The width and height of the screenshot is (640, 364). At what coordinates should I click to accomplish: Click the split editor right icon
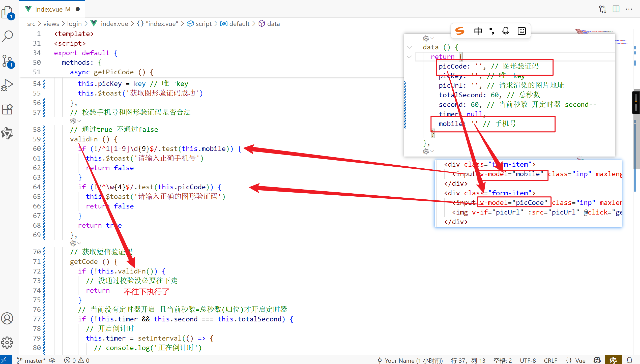(x=616, y=9)
